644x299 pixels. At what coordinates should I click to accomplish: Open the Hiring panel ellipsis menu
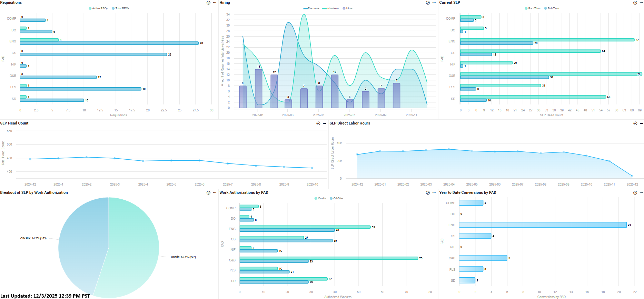(434, 3)
